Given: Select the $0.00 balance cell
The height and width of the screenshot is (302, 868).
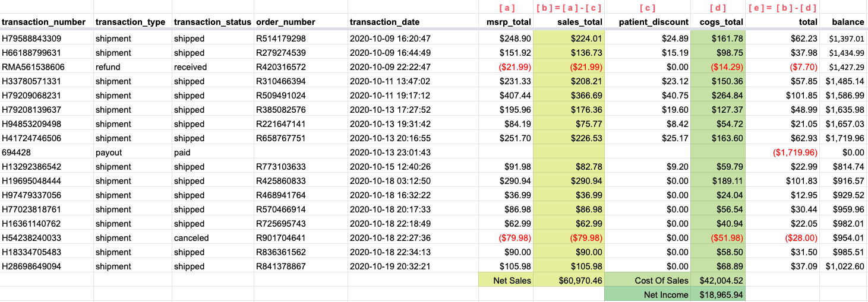Looking at the screenshot, I should (844, 152).
